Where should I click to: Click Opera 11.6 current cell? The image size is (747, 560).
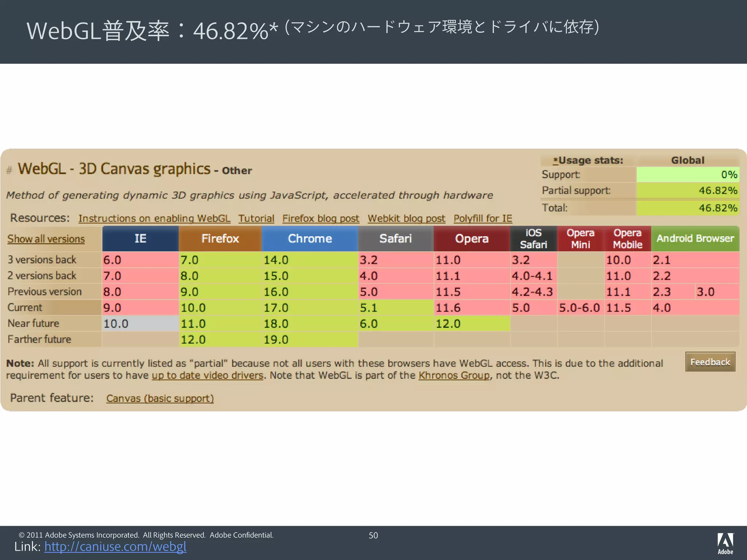472,308
